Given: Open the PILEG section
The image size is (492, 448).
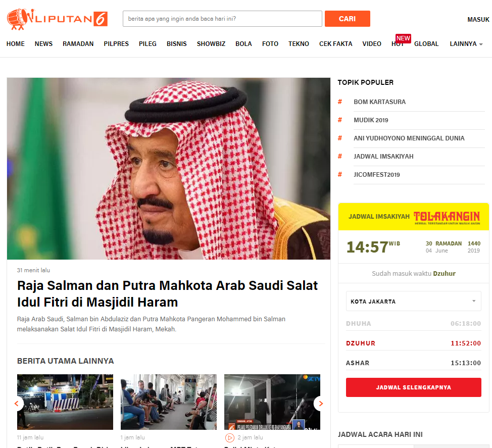Looking at the screenshot, I should (x=148, y=44).
